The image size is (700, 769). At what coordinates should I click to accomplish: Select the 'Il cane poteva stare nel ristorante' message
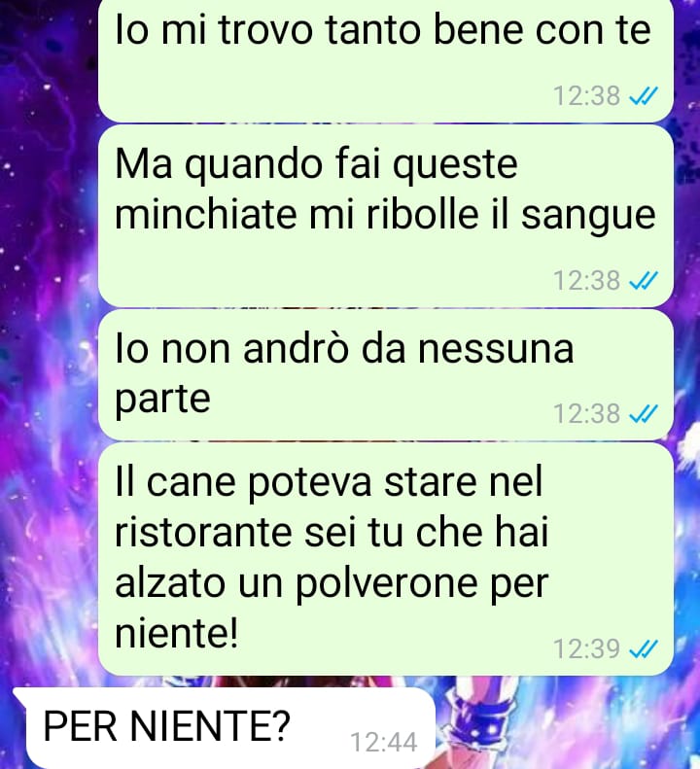[x=386, y=559]
